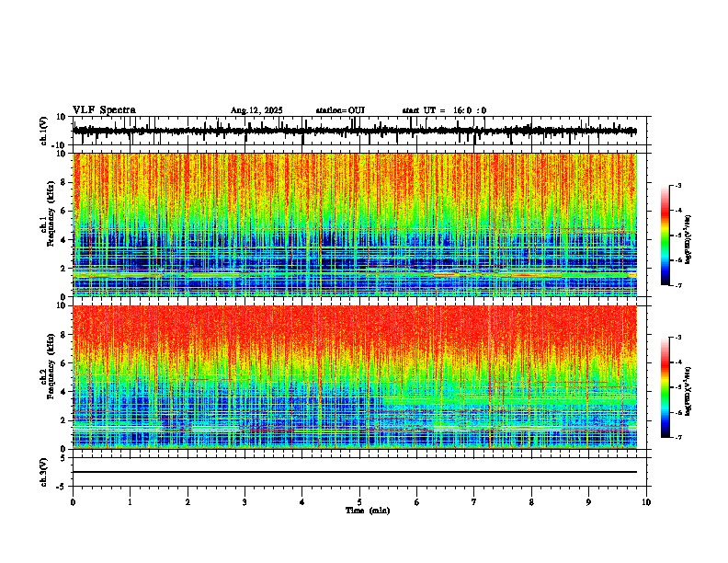Click the "-7" value below ch.2 color scale
Image resolution: width=728 pixels, height=563 pixels.
[x=678, y=437]
